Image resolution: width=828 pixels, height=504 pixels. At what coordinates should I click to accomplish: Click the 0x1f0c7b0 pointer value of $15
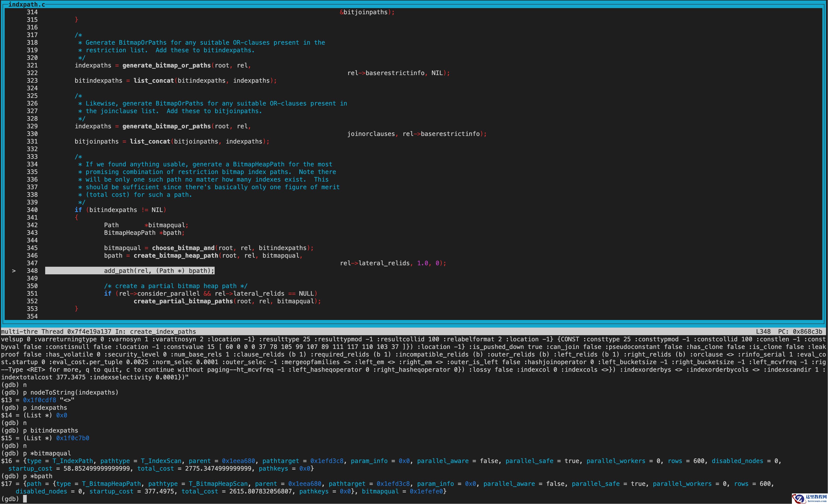tap(73, 438)
